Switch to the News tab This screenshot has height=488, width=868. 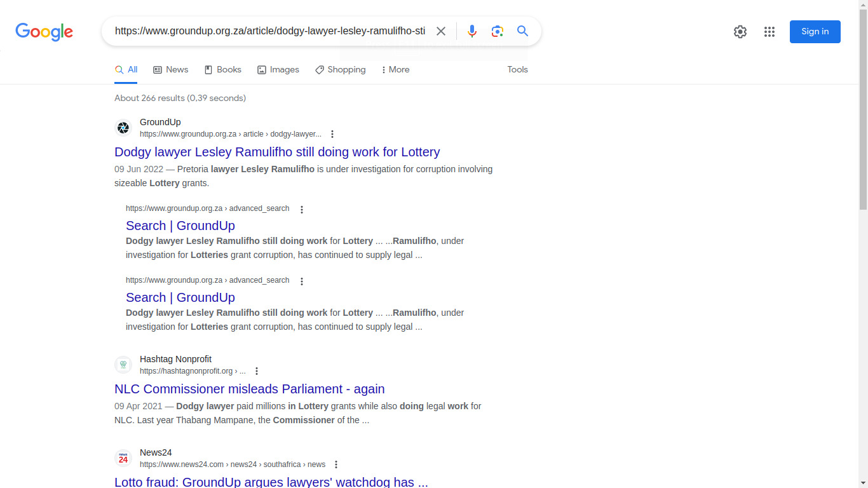[171, 70]
